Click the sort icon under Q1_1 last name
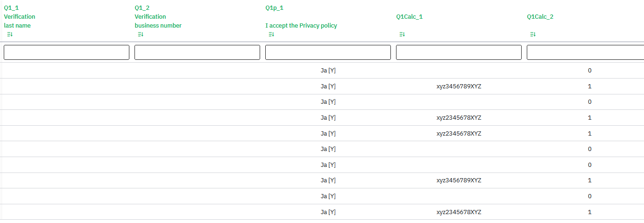The image size is (644, 223). (x=10, y=35)
